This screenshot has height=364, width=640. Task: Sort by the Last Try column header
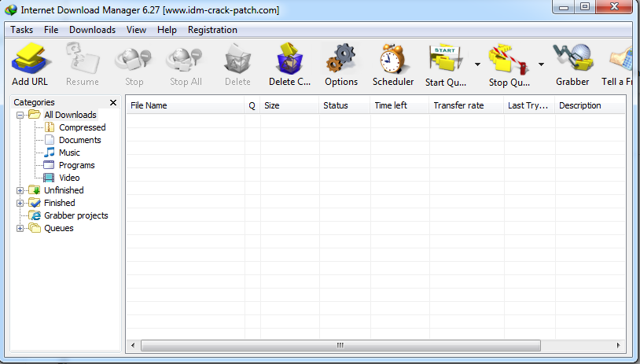point(529,105)
